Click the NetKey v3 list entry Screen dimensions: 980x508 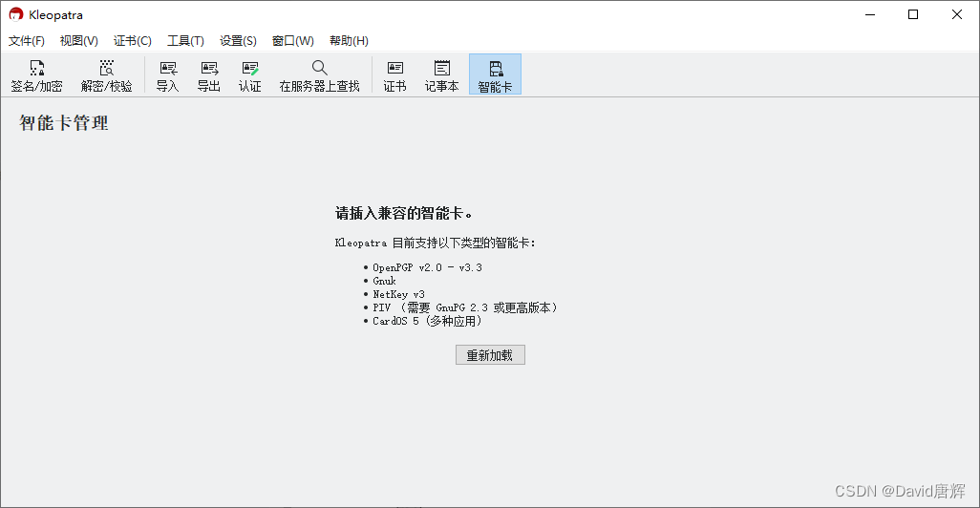click(398, 294)
